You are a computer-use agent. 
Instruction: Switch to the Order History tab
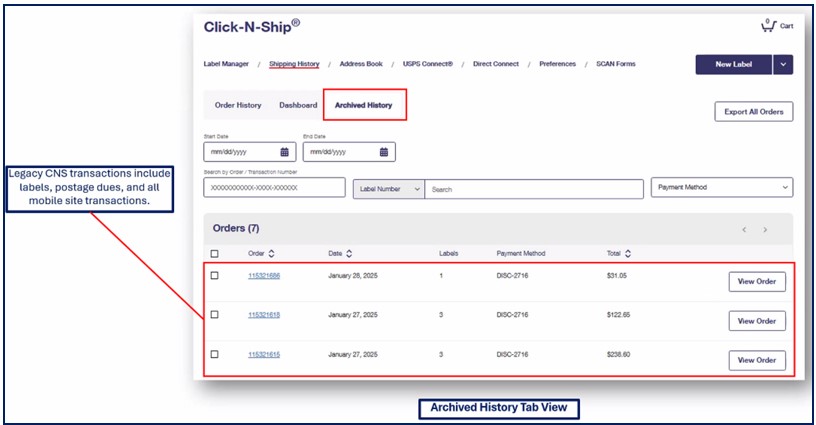point(238,105)
